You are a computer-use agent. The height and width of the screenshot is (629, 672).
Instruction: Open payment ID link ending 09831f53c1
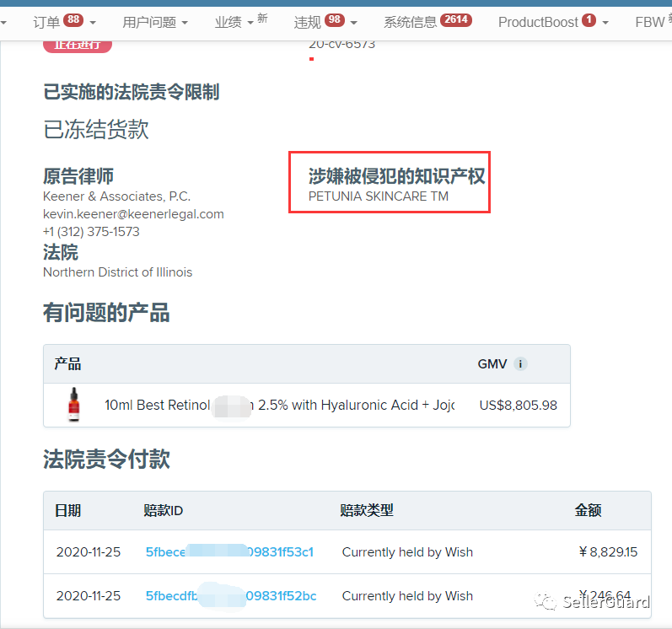(x=229, y=552)
